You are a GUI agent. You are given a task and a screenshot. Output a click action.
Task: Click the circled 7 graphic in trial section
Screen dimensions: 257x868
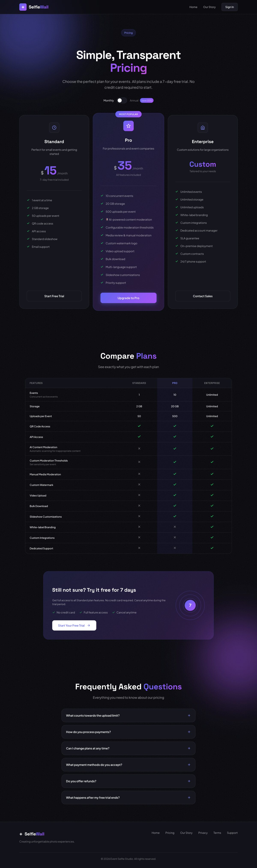[190, 605]
